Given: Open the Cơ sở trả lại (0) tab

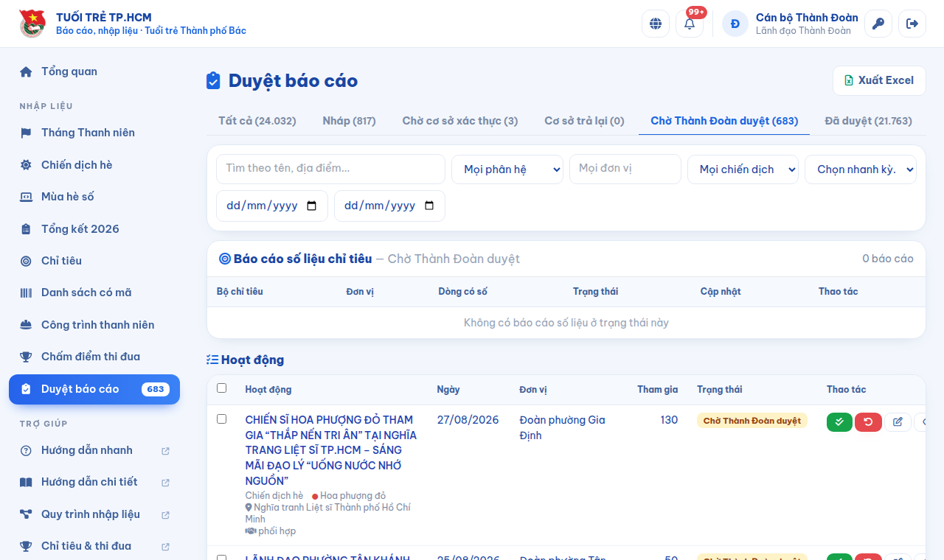Looking at the screenshot, I should (x=584, y=121).
